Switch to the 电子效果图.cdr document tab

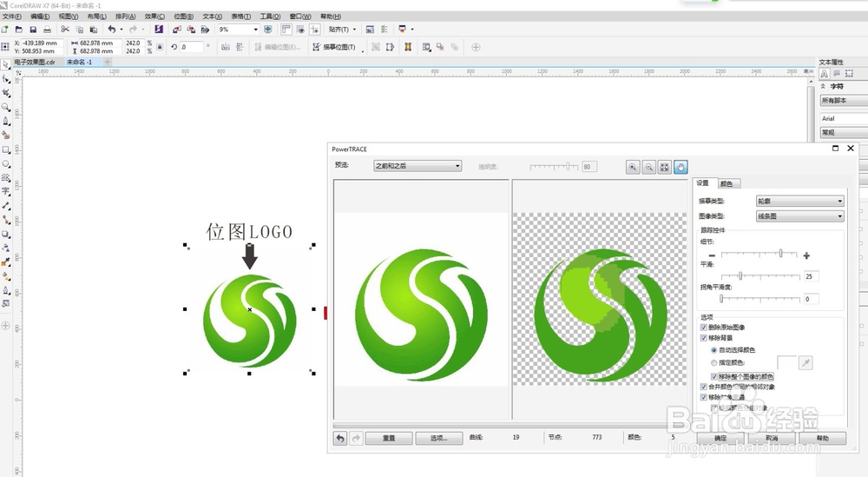35,62
